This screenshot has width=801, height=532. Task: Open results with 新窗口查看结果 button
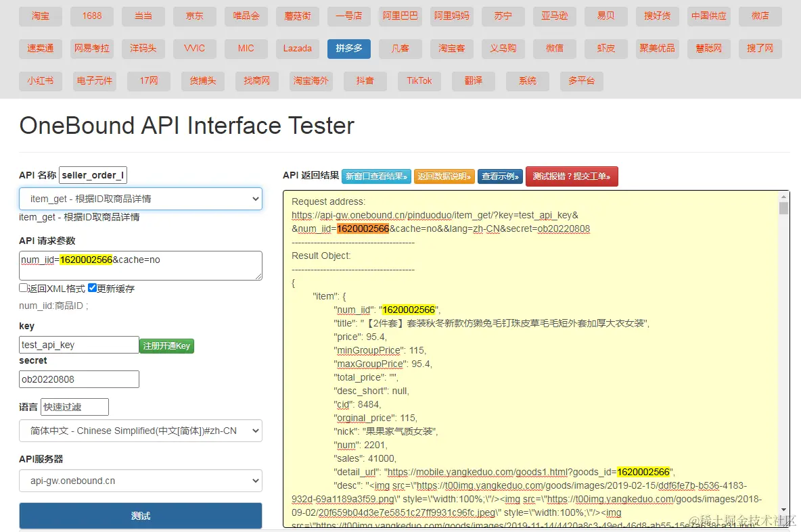coord(377,176)
